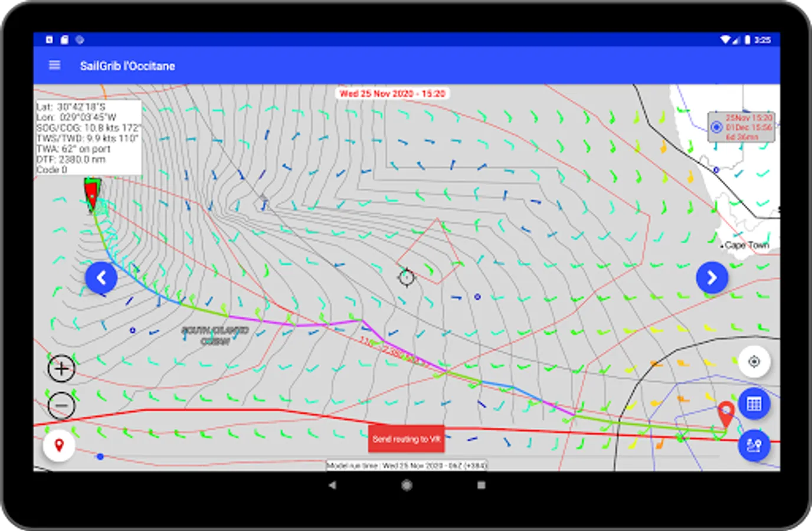
Task: Zoom in using the plus button
Action: pyautogui.click(x=61, y=369)
